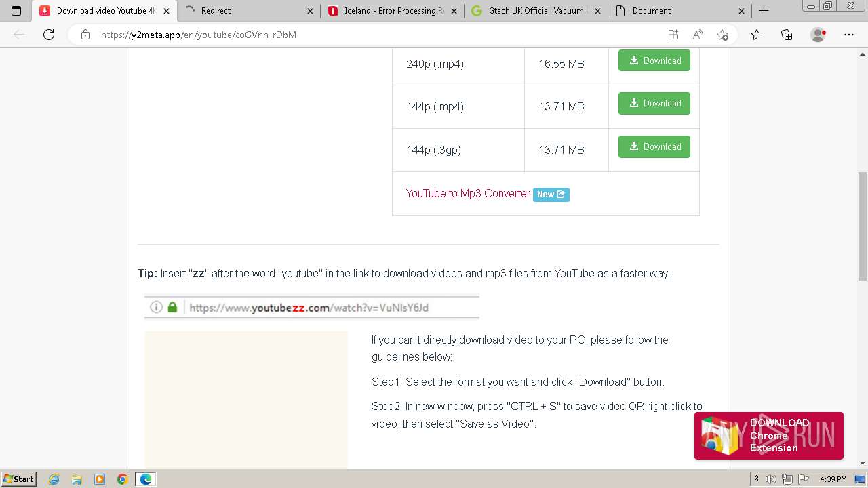
Task: Open the apps available icon in address bar
Action: tap(673, 35)
